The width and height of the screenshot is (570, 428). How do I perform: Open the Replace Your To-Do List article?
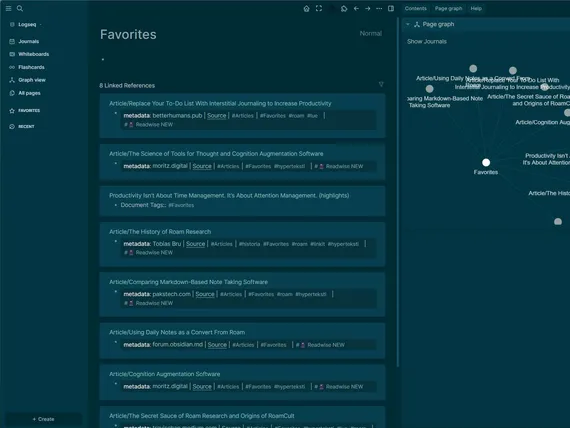[x=220, y=104]
